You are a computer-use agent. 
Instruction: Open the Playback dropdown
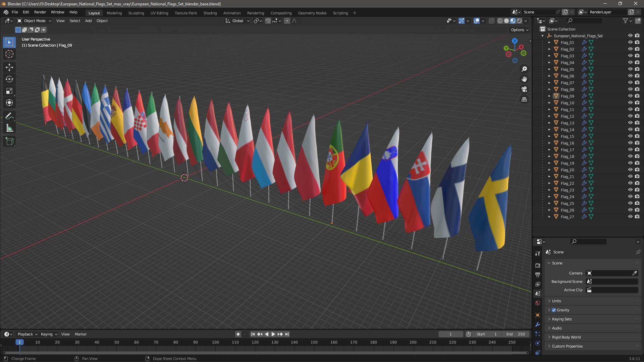click(x=27, y=334)
